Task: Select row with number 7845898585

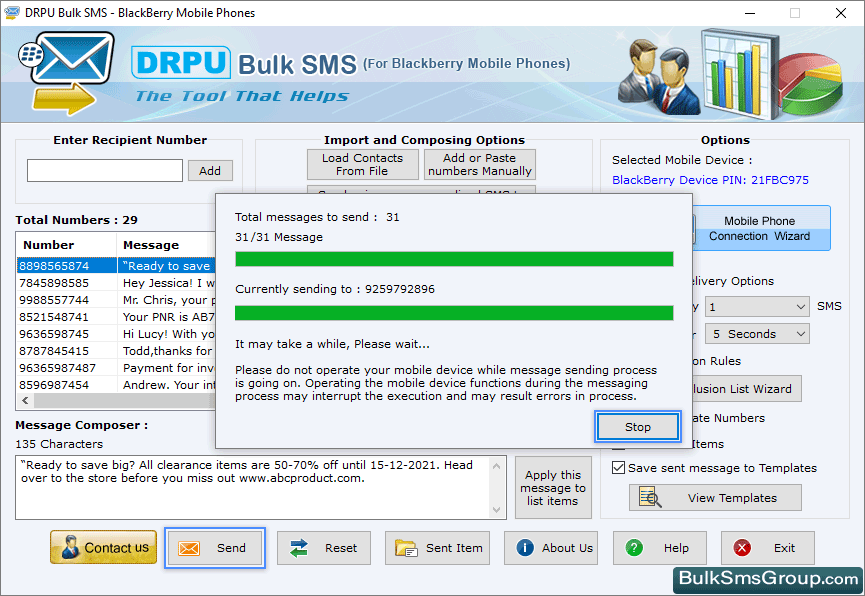Action: (x=116, y=283)
